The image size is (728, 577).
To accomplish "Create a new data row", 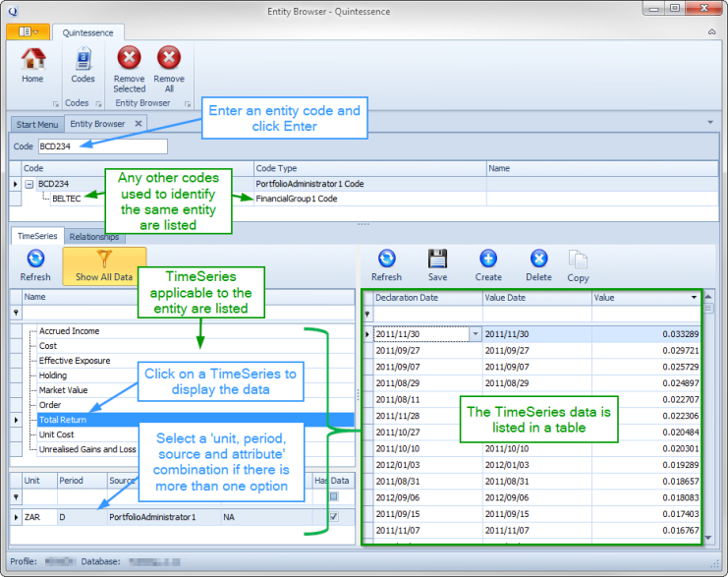I will coord(488,265).
